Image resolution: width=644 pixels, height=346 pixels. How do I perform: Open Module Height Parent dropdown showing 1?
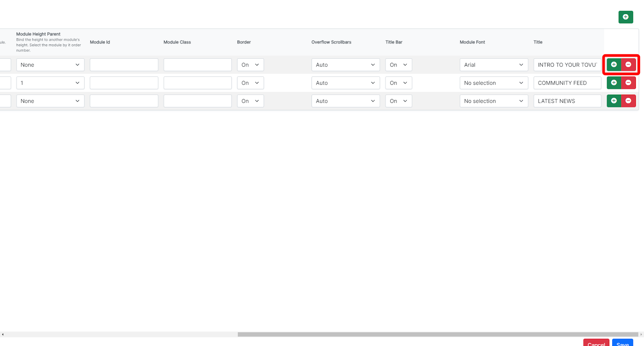point(50,83)
